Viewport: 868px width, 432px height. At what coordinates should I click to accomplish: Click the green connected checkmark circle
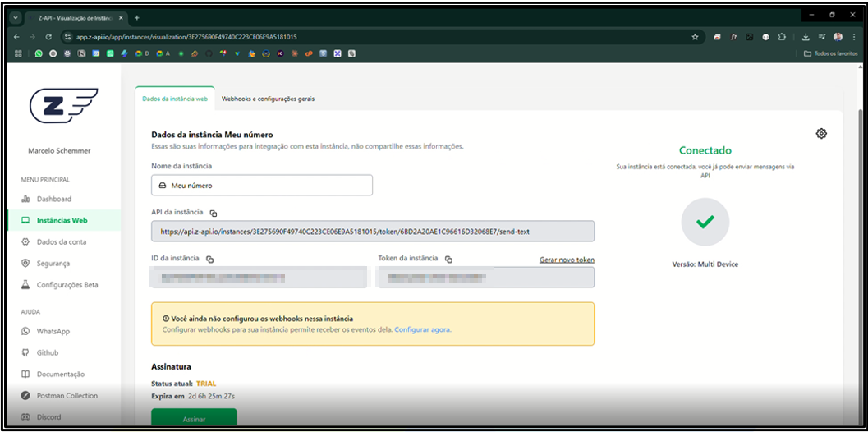tap(705, 222)
